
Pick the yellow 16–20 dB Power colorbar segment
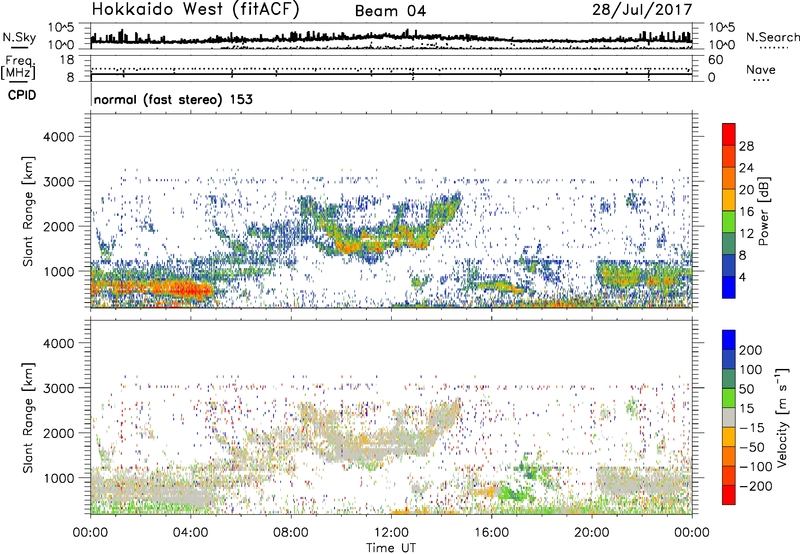tap(729, 200)
